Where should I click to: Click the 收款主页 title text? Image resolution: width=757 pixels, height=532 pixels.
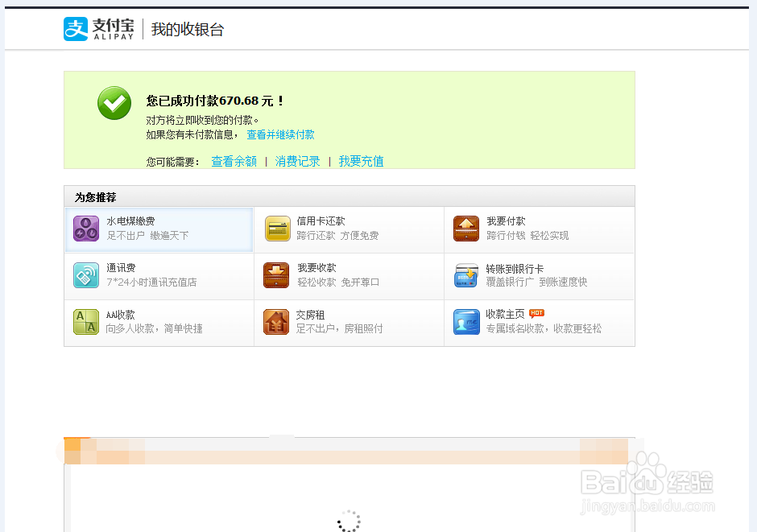(505, 314)
